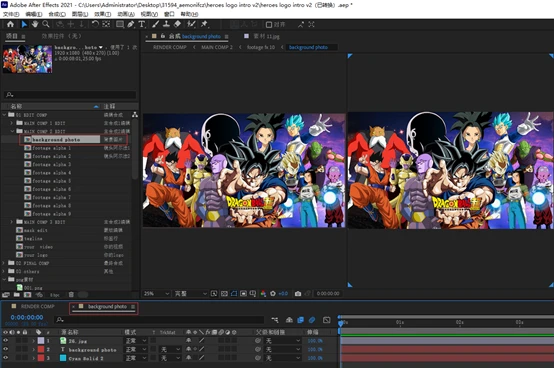Select the Selection arrow tool
555x369 pixels.
[x=24, y=24]
